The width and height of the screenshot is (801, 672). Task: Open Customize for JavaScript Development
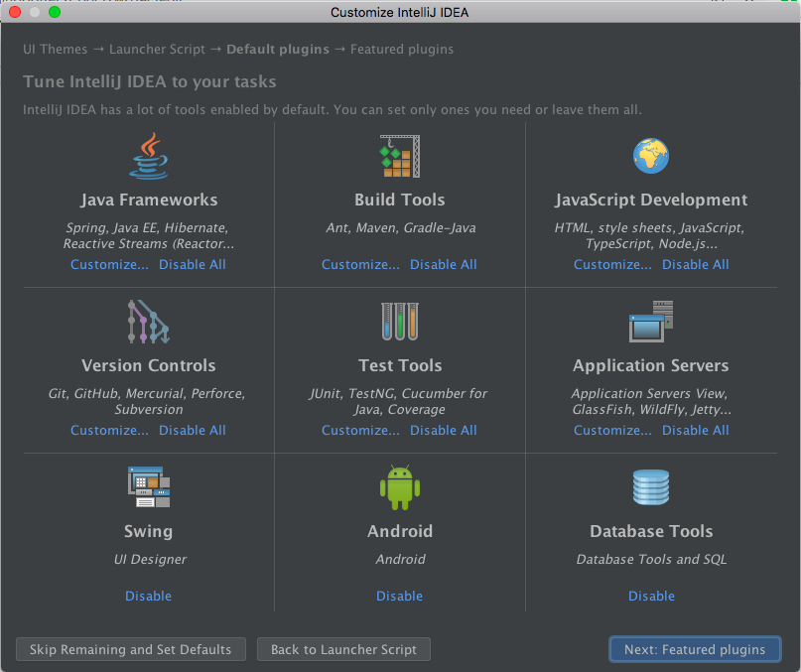tap(612, 264)
